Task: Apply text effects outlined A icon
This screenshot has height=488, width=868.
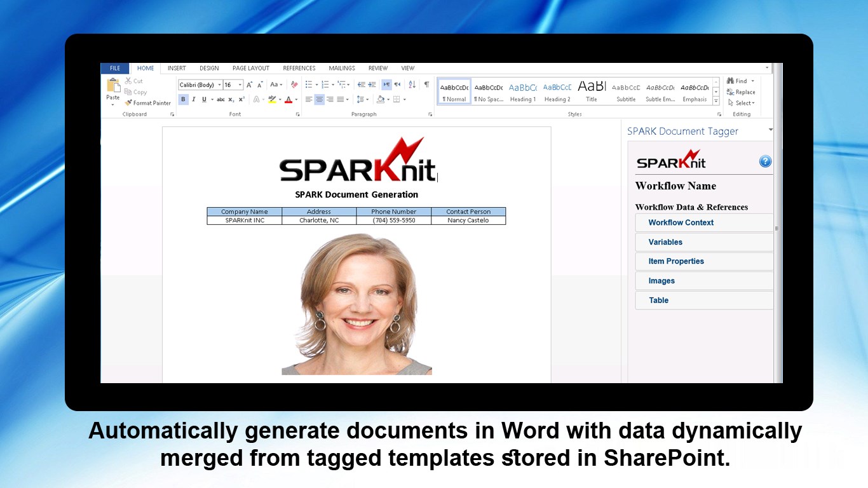Action: (256, 100)
